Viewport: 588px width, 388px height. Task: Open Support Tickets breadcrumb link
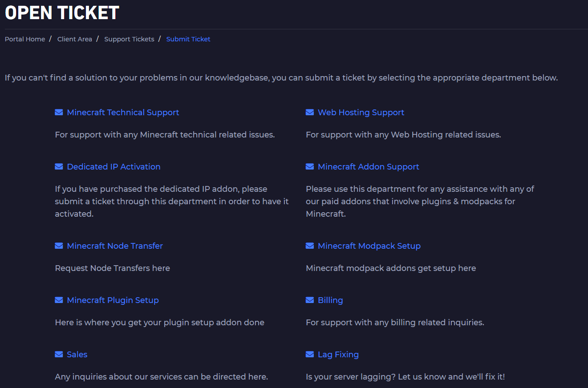click(129, 39)
